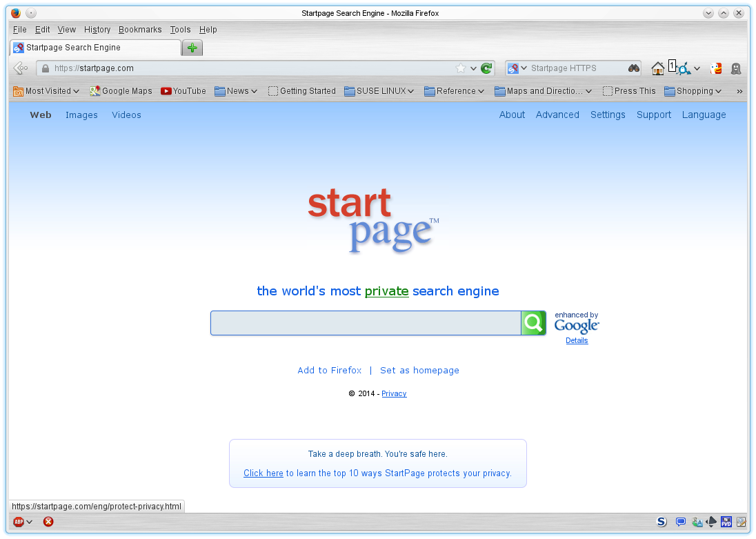Click the Startpage search engine icon in search bar

click(513, 68)
